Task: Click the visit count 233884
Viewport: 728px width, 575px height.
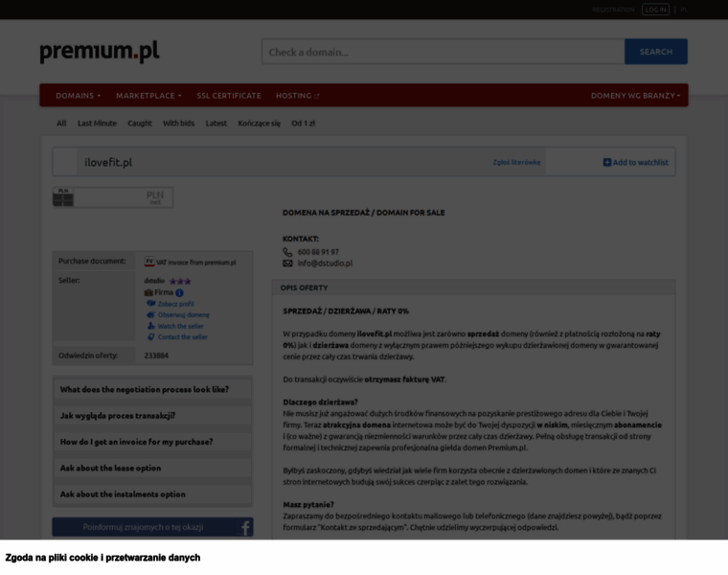Action: tap(156, 356)
